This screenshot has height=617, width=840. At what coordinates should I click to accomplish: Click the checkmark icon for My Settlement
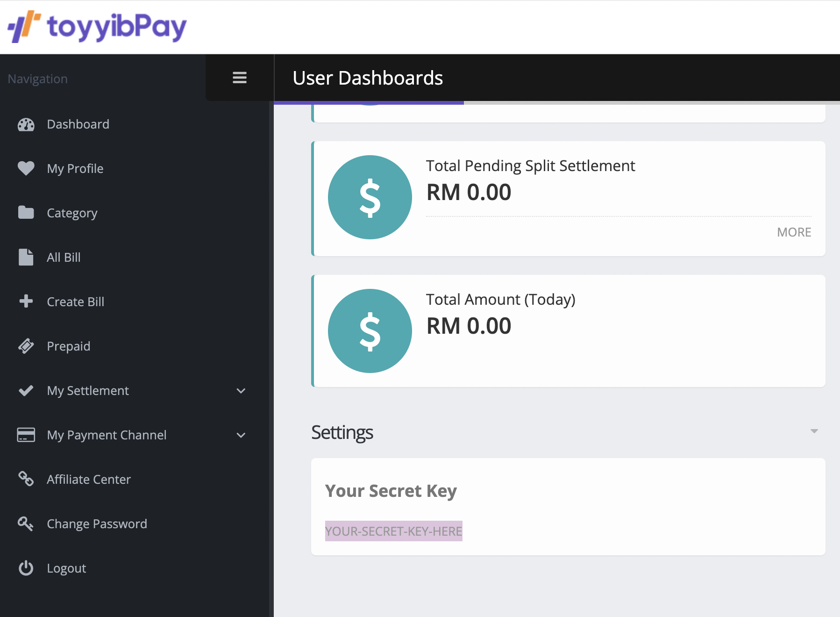[x=26, y=390]
